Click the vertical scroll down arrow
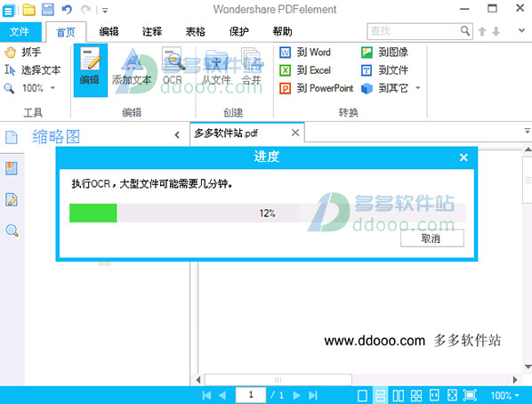This screenshot has height=404, width=532. tap(528, 367)
